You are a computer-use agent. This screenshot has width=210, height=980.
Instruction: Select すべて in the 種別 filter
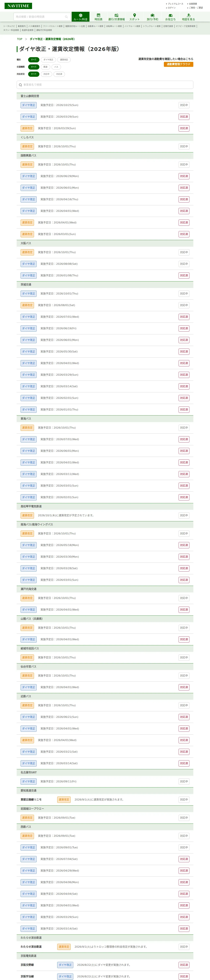pyautogui.click(x=34, y=60)
